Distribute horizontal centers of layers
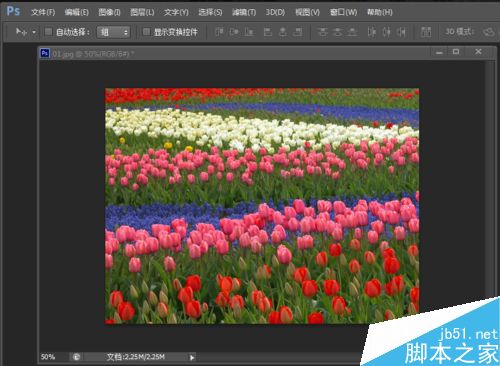The width and height of the screenshot is (500, 366). [386, 32]
